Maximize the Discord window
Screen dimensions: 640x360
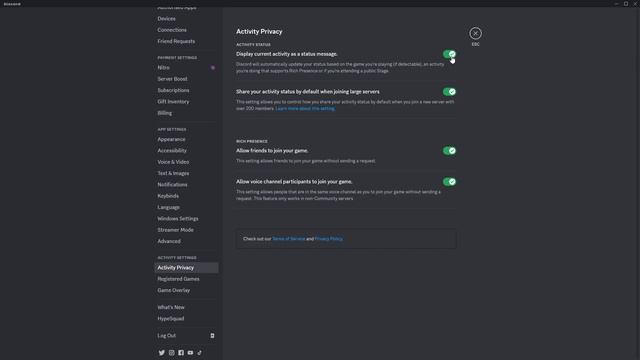[x=626, y=4]
